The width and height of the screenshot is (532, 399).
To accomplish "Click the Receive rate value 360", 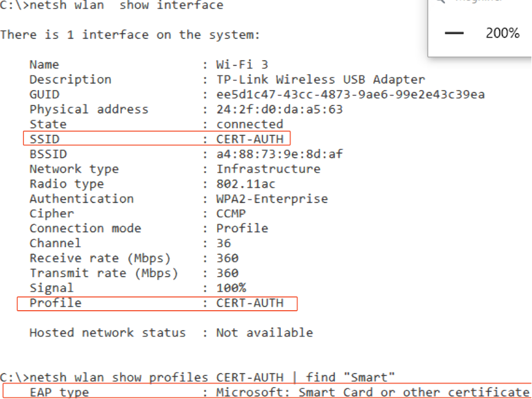I will (227, 258).
